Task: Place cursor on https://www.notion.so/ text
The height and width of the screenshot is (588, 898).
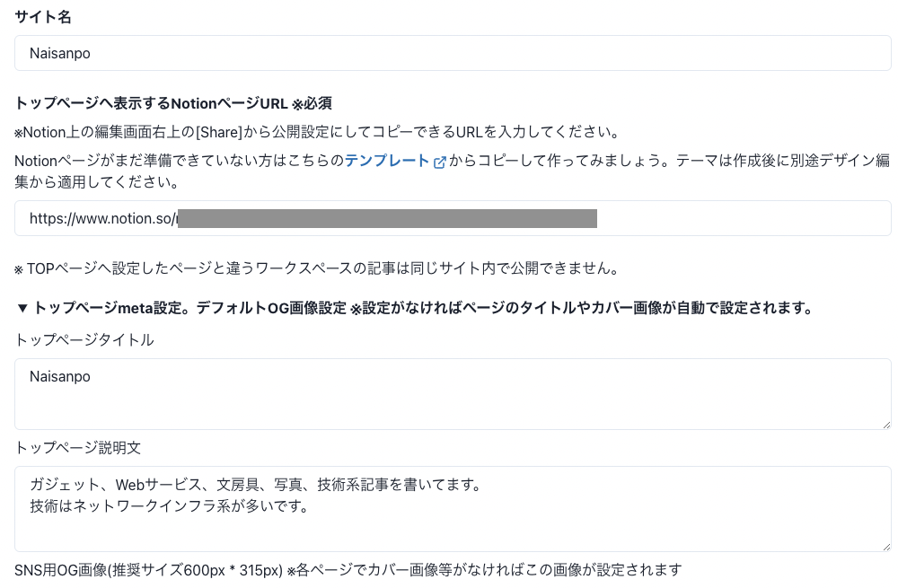Action: (x=102, y=219)
